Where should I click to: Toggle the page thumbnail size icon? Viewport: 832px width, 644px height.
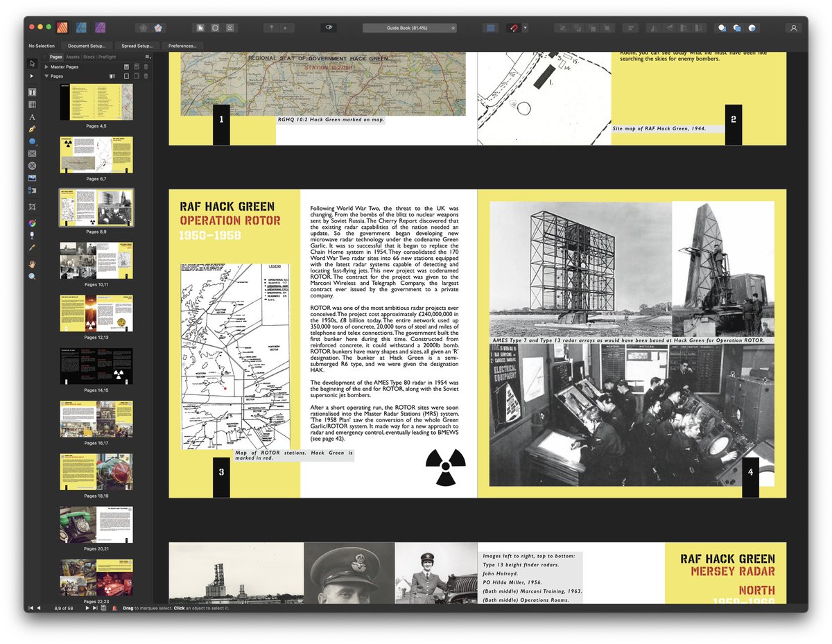[112, 76]
